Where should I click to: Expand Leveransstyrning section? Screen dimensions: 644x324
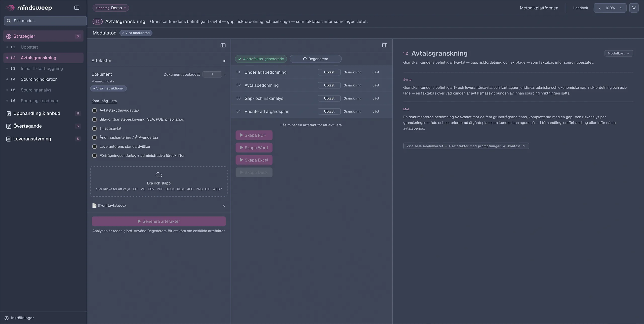pyautogui.click(x=43, y=139)
